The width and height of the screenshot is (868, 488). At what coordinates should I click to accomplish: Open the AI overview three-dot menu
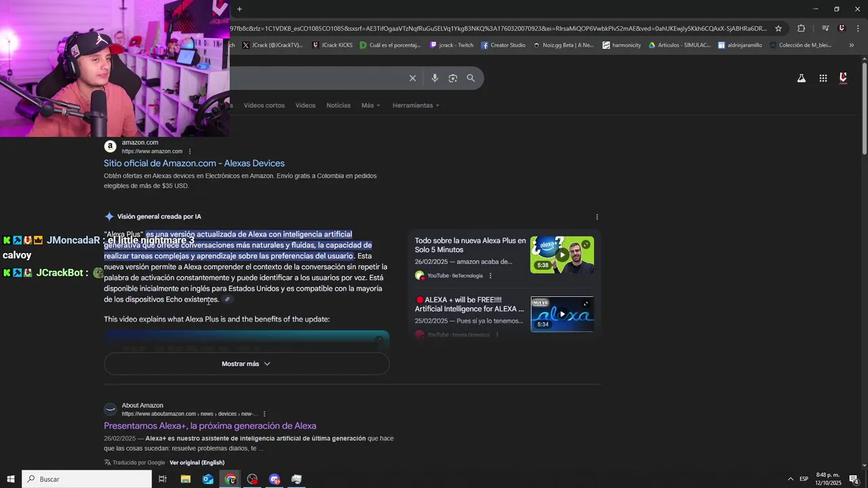tap(597, 217)
